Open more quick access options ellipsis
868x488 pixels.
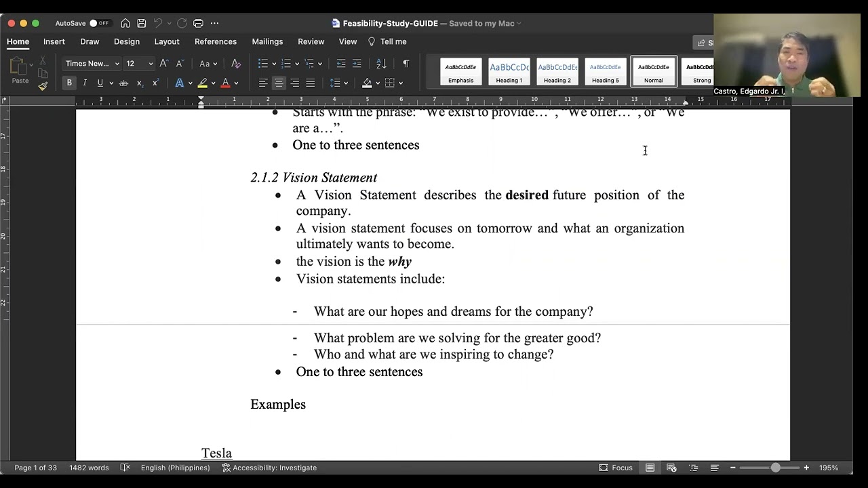click(x=215, y=23)
